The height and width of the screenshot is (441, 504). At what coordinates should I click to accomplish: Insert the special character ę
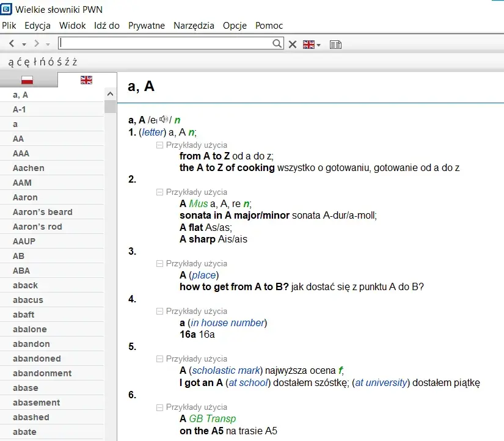click(27, 62)
